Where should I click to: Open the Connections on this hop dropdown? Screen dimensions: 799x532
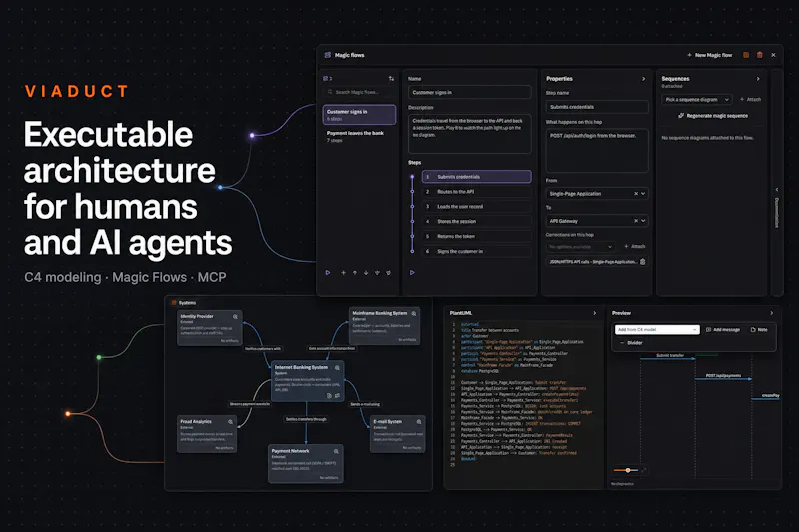pyautogui.click(x=581, y=247)
